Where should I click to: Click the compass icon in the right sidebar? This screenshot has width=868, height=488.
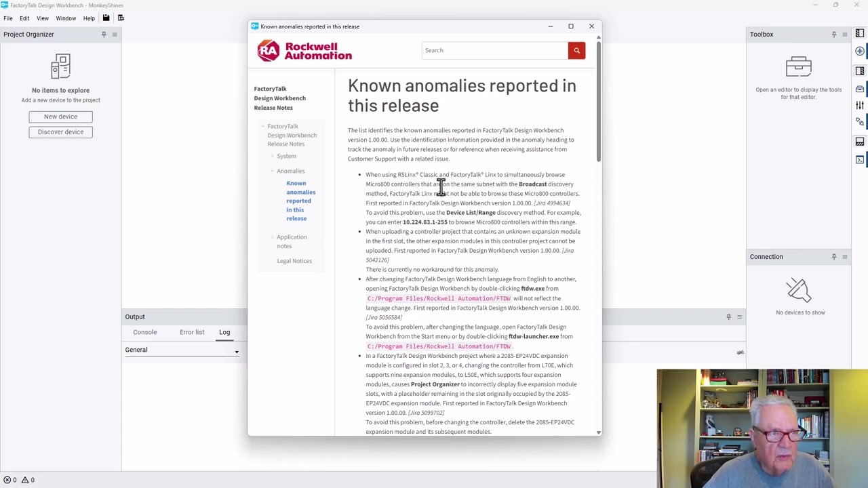(860, 52)
